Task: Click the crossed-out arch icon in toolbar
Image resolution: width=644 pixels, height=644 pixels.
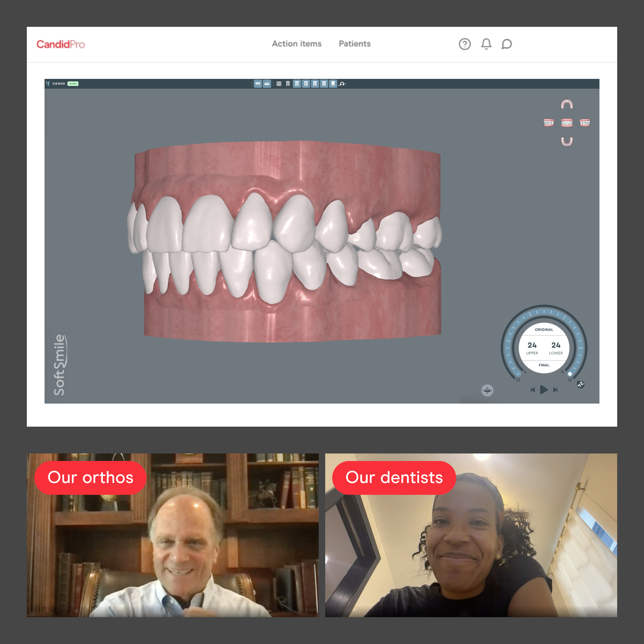Action: point(342,84)
